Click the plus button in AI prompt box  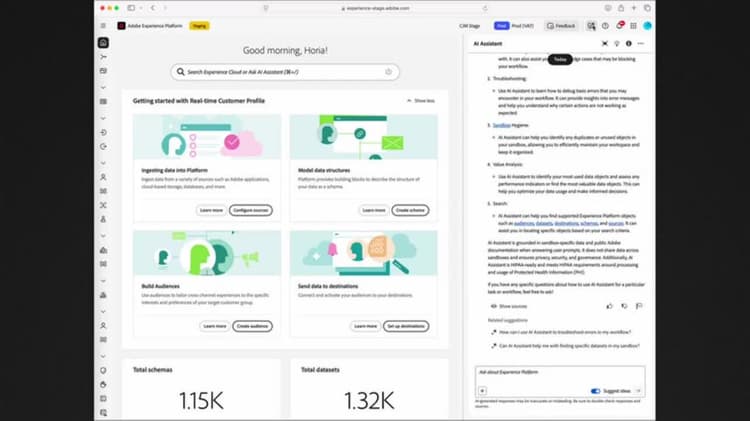click(482, 391)
